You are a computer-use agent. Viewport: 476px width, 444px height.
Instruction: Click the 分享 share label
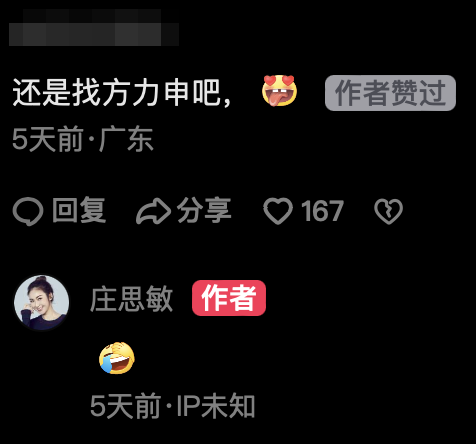coord(204,210)
